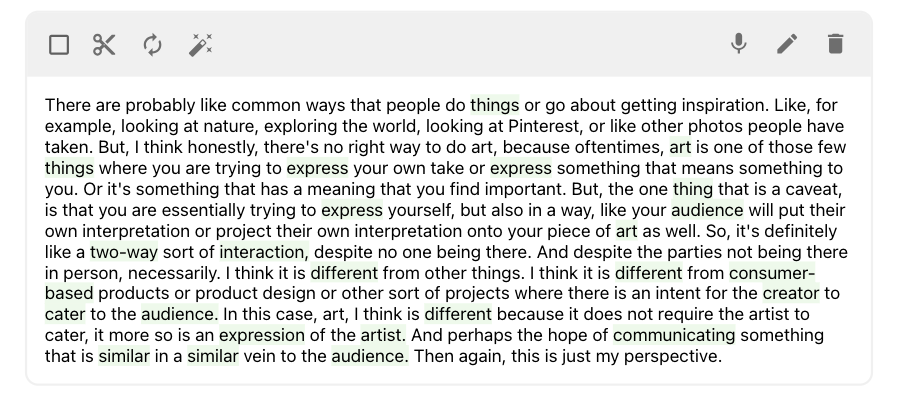Viewport: 900px width, 399px height.
Task: Start recording with the microphone icon
Action: click(x=739, y=44)
